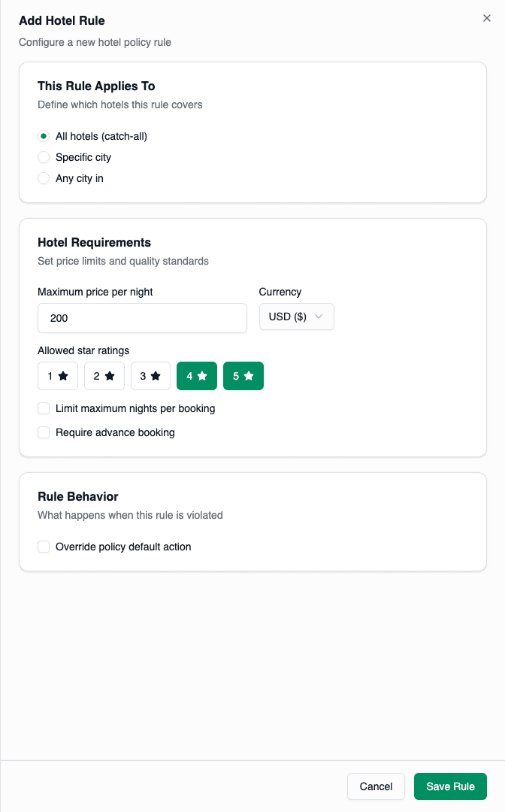505x812 pixels.
Task: Click the Save Rule button
Action: point(450,786)
